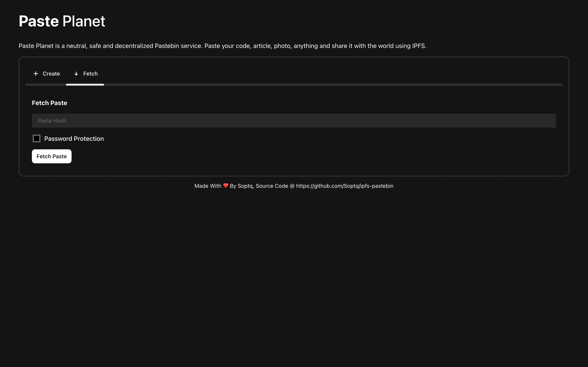Focus the Paste Hash input field
This screenshot has height=367, width=588.
(x=294, y=121)
